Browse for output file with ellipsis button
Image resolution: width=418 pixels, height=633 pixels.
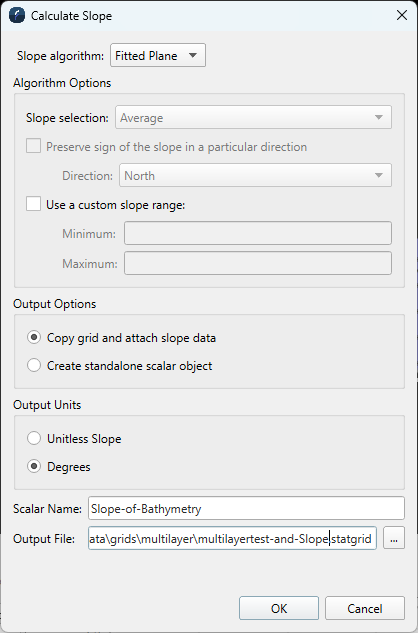point(394,538)
